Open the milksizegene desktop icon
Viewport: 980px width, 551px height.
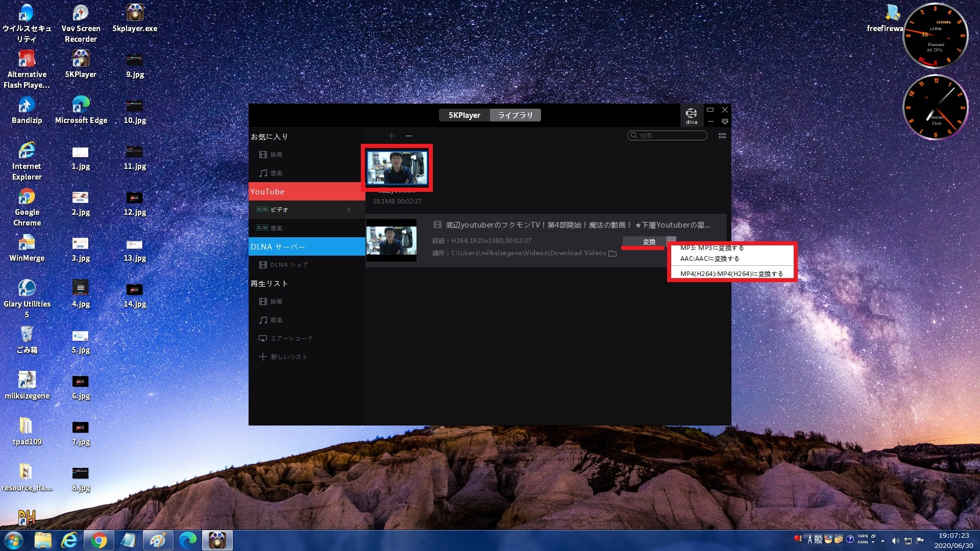tap(27, 386)
